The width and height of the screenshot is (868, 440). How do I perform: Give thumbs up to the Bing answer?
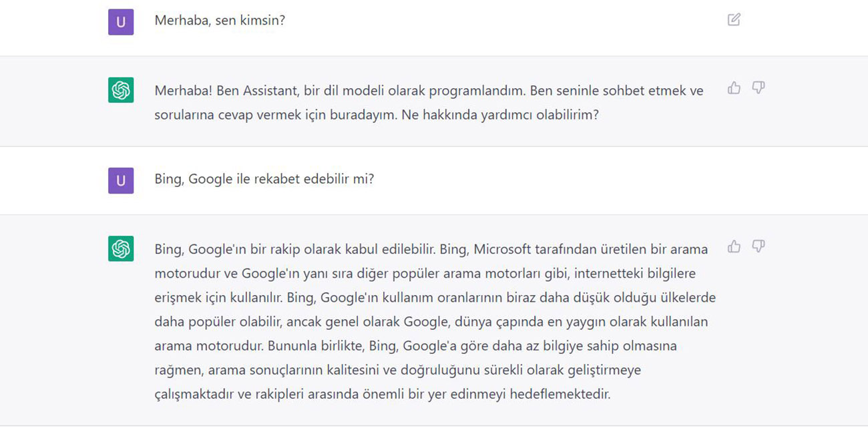pos(734,246)
